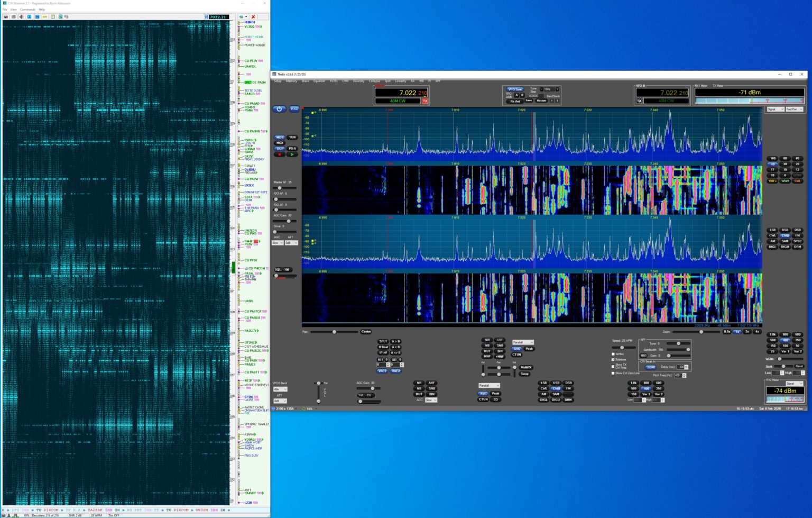Click the red X icon in CW Skimmer
Viewport: 812px width, 518px height.
(253, 17)
